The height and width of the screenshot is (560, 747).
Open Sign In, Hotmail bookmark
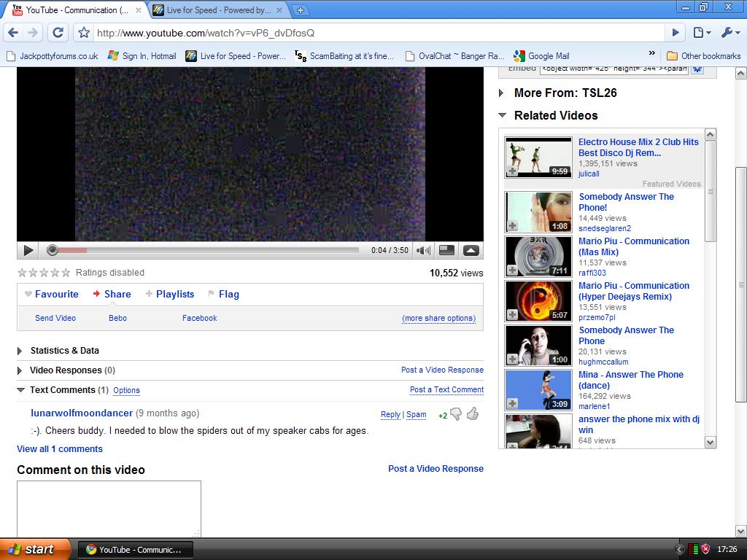click(142, 56)
